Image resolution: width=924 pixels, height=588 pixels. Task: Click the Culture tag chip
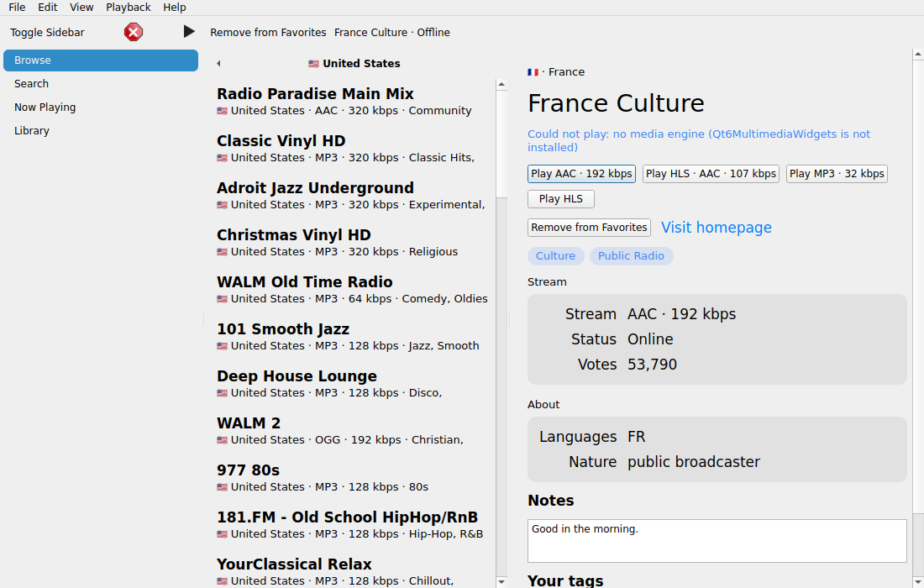[x=556, y=255]
